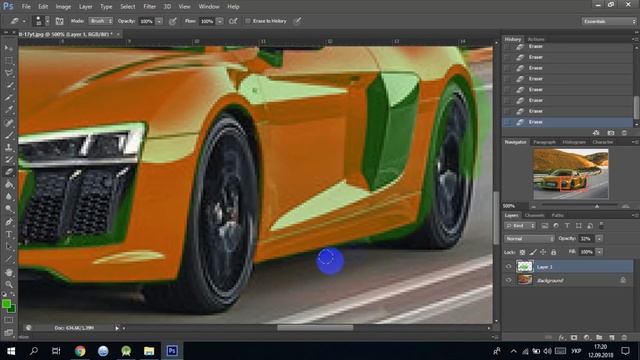Select the Brush tool
640x360 pixels.
(x=9, y=135)
